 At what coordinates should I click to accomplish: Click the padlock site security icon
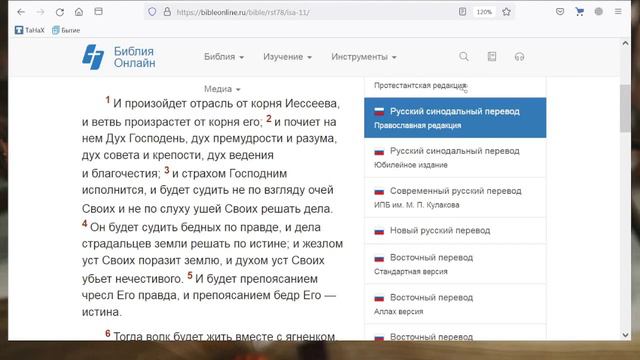tap(167, 12)
